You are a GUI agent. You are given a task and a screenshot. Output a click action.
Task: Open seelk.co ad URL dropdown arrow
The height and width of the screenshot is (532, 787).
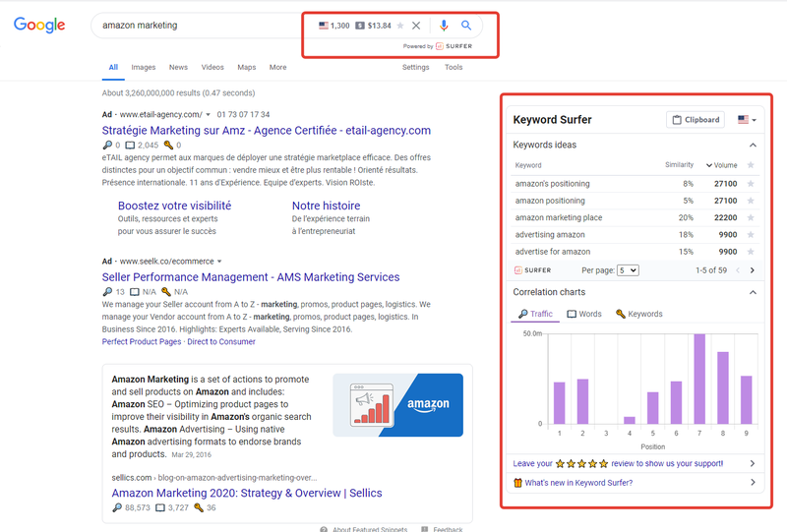coord(219,262)
